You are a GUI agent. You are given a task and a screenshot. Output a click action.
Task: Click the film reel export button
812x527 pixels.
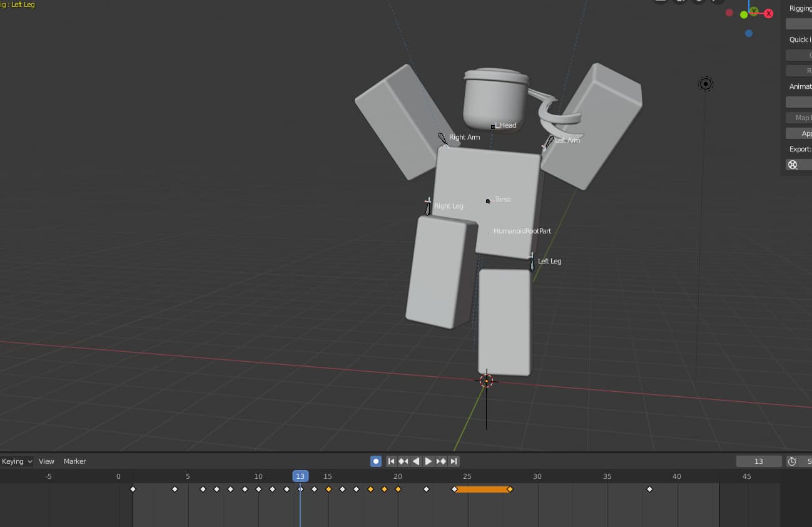[793, 165]
